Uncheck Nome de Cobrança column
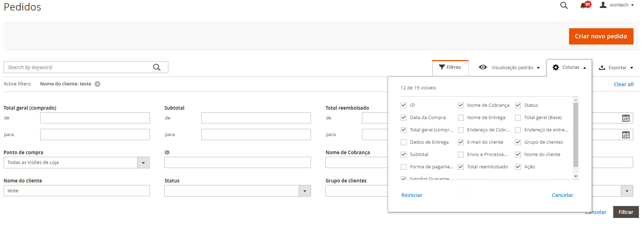This screenshot has height=227, width=644. (x=461, y=105)
